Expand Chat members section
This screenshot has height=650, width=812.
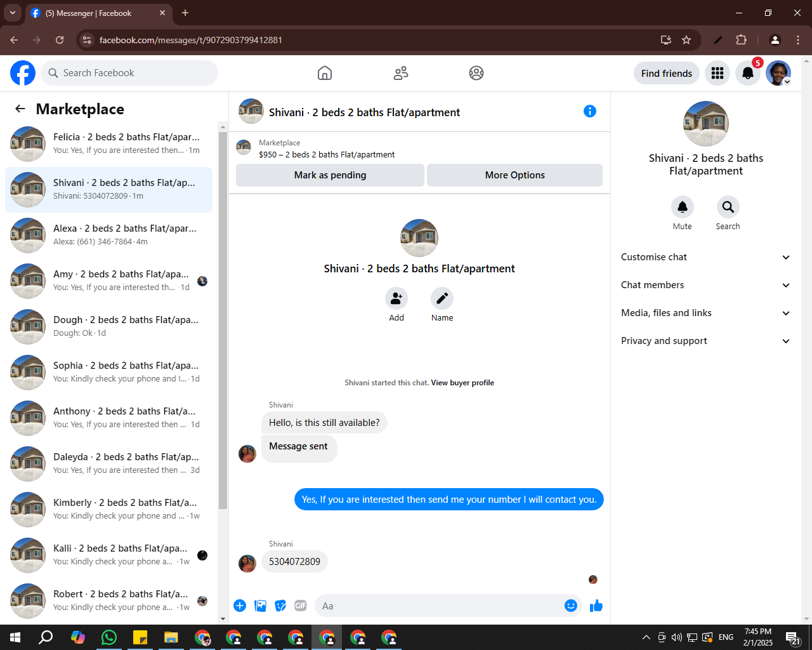click(x=706, y=285)
